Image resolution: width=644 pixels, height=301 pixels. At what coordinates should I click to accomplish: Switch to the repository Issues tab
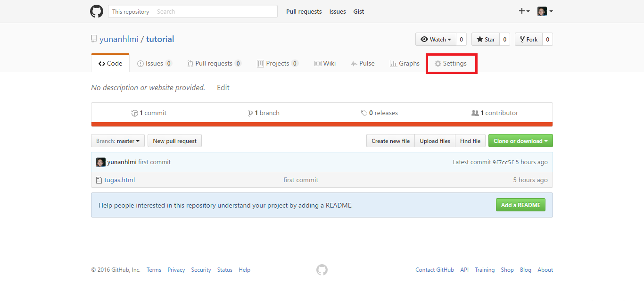click(155, 63)
